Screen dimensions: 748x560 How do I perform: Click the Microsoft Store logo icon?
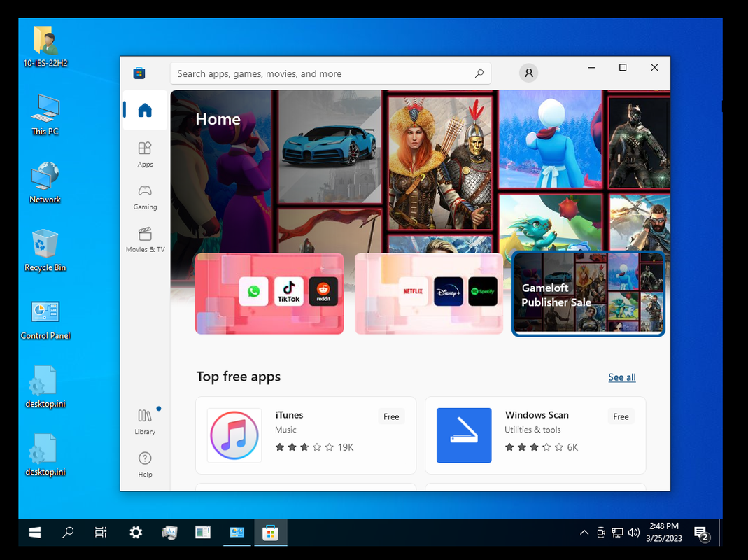point(139,73)
